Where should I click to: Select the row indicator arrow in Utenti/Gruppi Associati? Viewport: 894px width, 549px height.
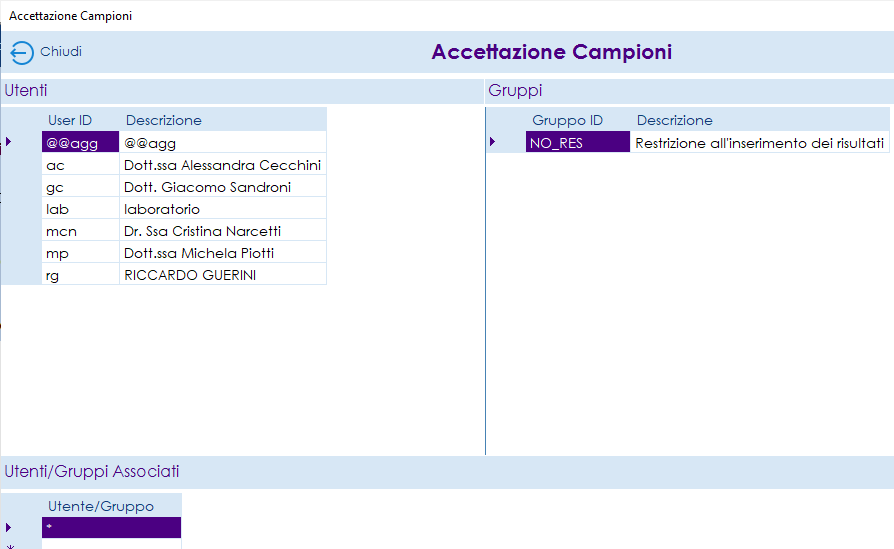click(9, 527)
